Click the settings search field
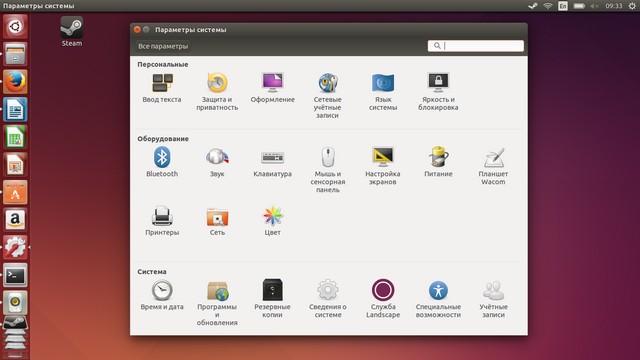 coord(476,46)
